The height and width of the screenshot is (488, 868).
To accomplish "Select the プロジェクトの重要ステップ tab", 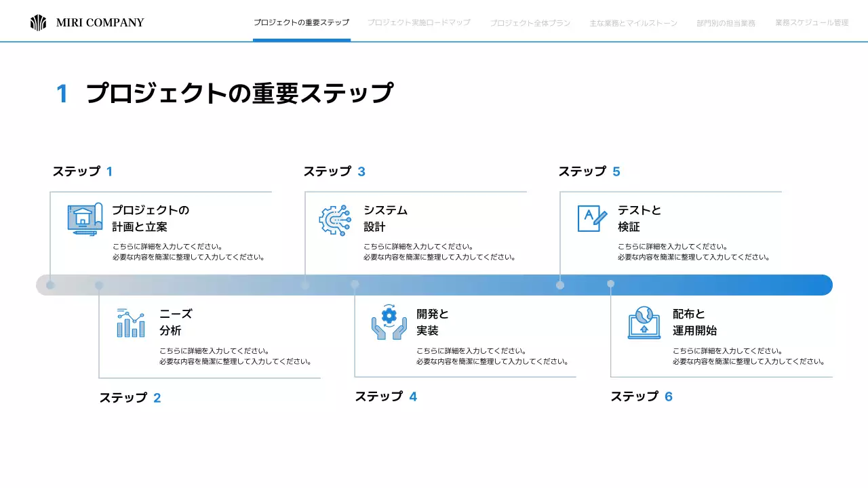I will pyautogui.click(x=301, y=22).
